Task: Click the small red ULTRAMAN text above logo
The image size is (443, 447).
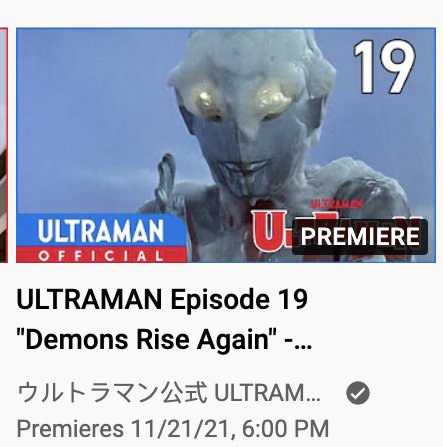Action: [x=337, y=204]
